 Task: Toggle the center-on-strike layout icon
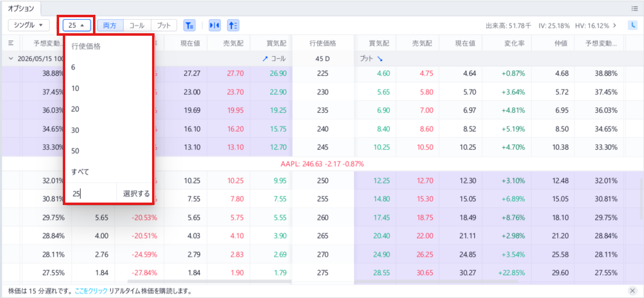(x=215, y=25)
